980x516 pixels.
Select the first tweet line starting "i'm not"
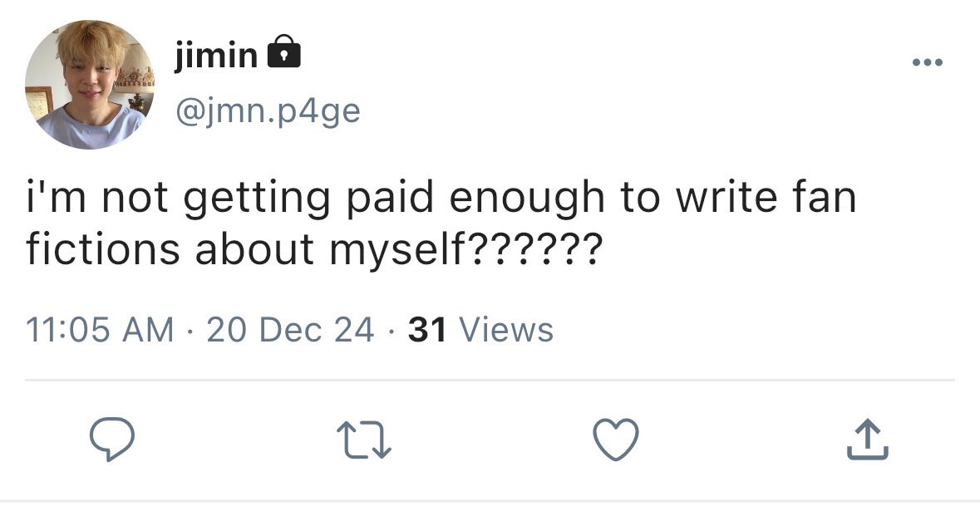click(x=441, y=198)
